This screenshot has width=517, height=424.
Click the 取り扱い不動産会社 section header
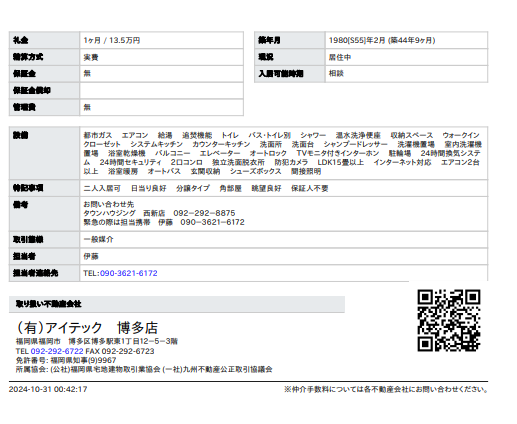point(177,304)
